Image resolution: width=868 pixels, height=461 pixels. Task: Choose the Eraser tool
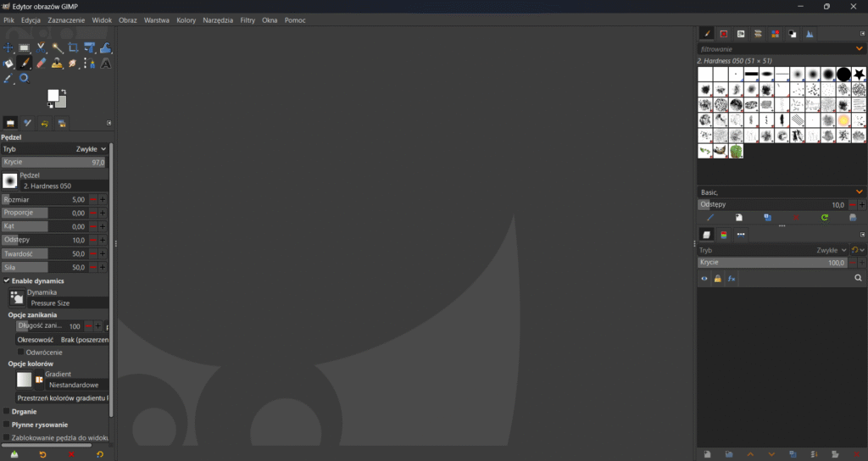[41, 63]
